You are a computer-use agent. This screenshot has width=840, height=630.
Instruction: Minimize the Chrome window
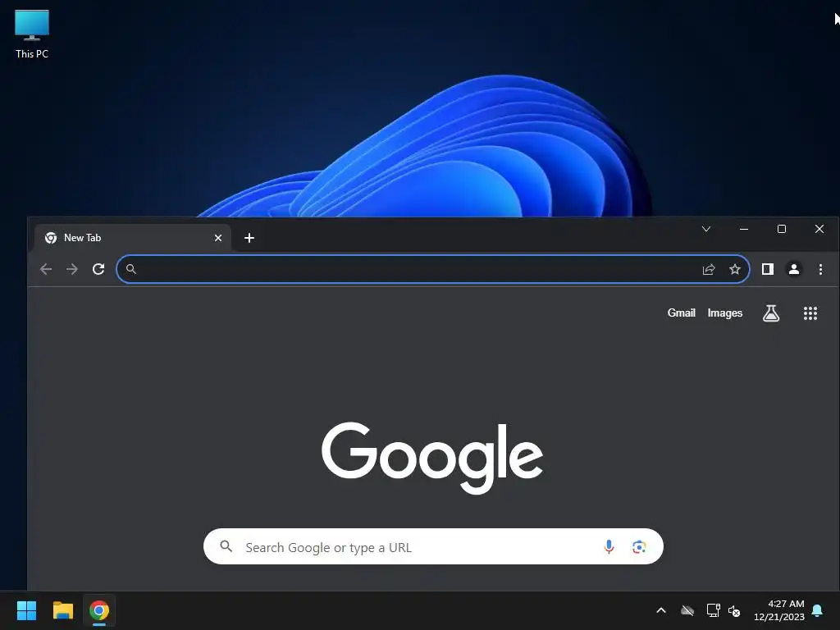tap(743, 229)
